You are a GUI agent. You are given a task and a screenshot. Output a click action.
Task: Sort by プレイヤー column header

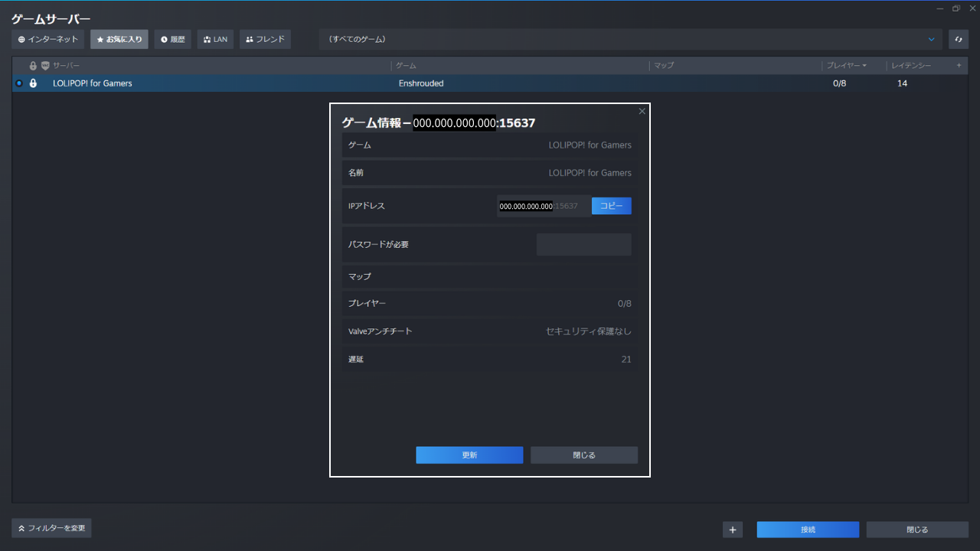click(846, 66)
